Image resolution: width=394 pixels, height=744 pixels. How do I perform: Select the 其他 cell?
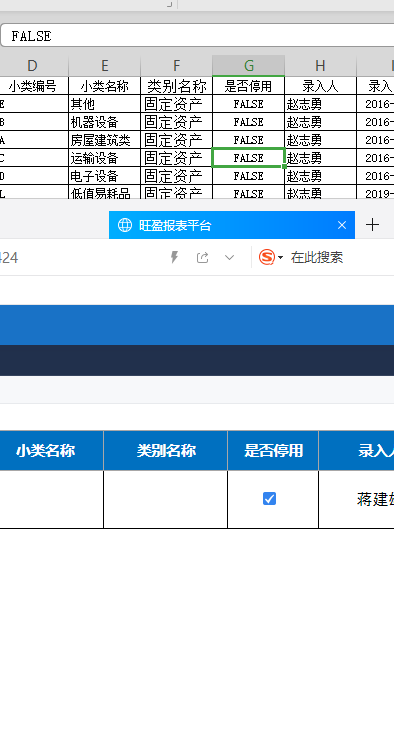[104, 104]
